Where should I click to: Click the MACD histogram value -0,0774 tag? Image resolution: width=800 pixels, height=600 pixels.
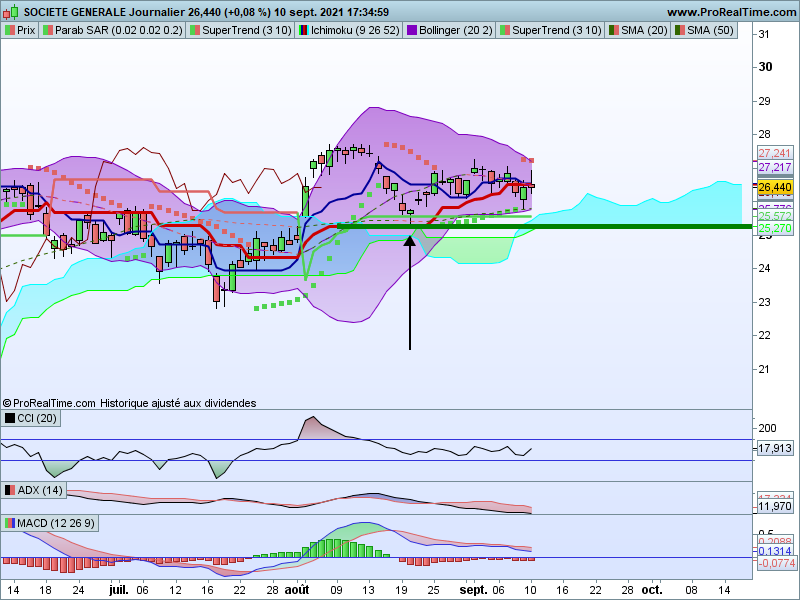(x=776, y=563)
